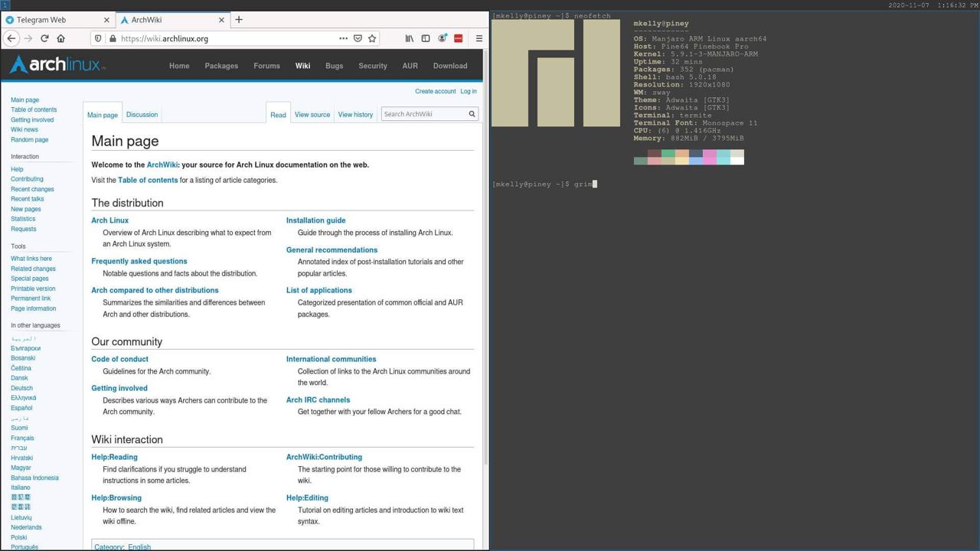Bookmark this page with the star
This screenshot has width=980, height=551.
372,38
